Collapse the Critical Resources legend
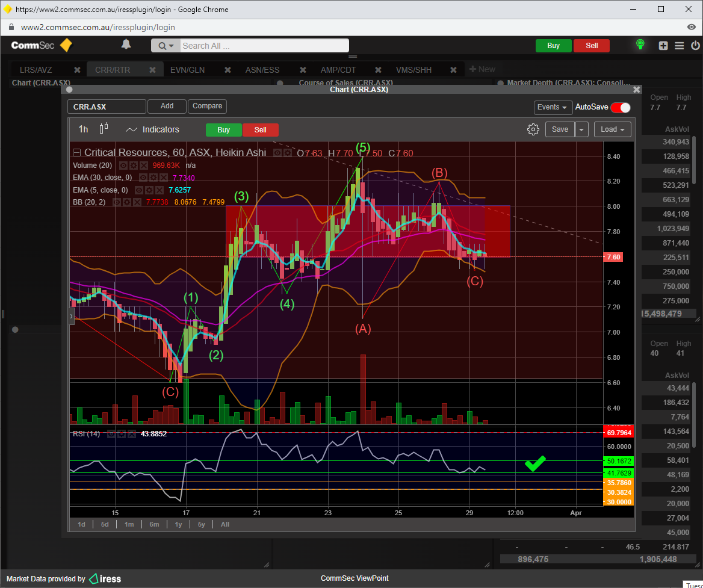This screenshot has width=703, height=588. point(76,153)
